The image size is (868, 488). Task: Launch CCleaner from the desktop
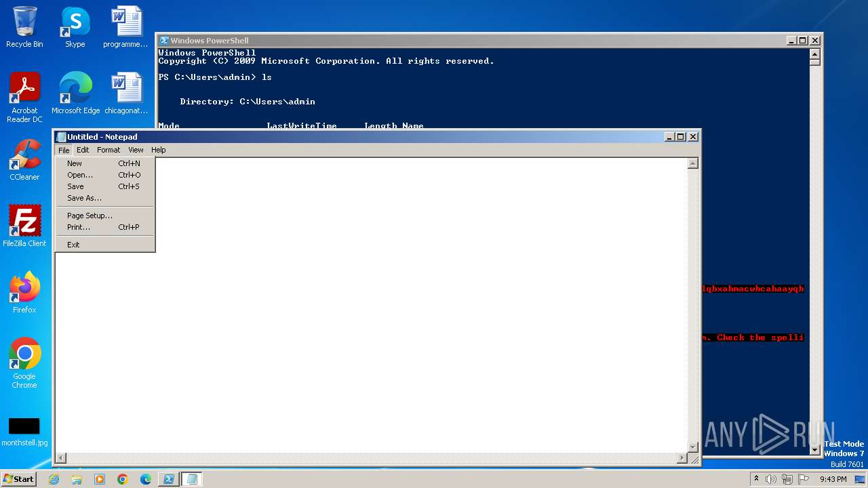point(24,159)
